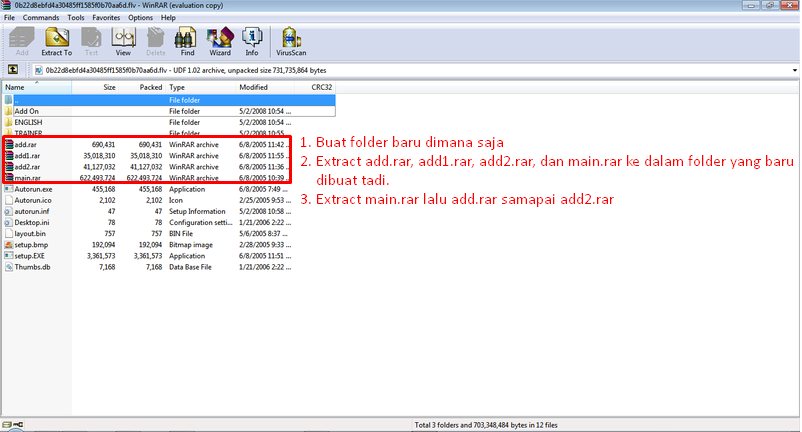
Task: Open the Options menu
Action: 140,18
